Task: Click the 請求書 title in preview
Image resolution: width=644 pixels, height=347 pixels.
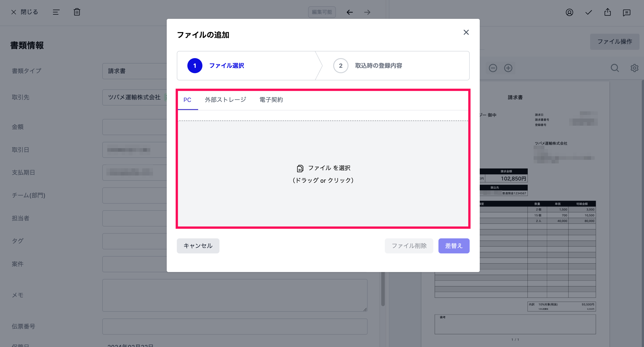Action: [515, 97]
